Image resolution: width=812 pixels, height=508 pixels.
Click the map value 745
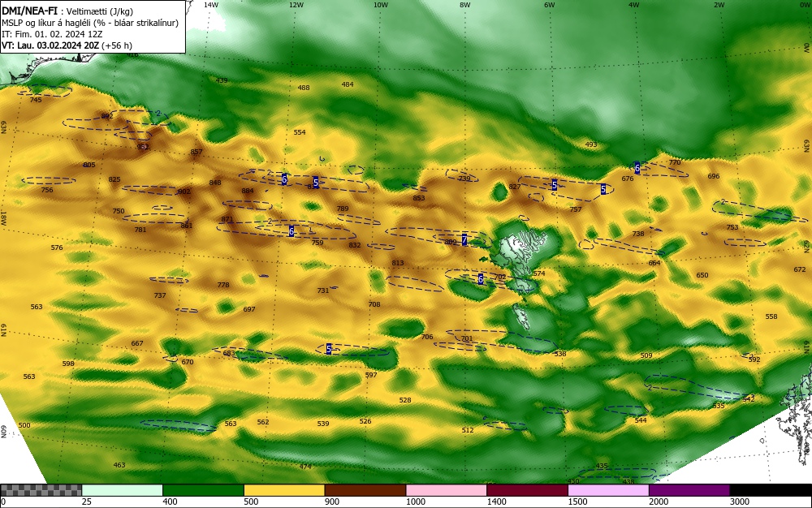(x=36, y=99)
